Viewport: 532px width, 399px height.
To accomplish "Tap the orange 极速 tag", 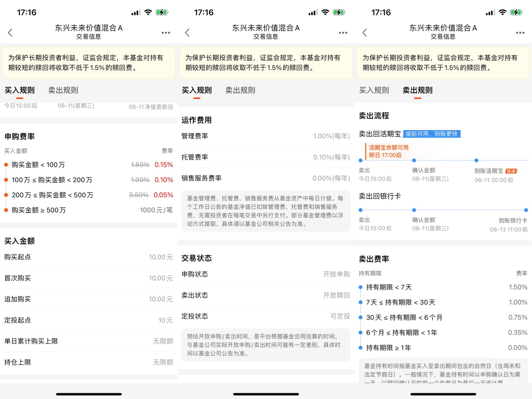I will coord(511,171).
